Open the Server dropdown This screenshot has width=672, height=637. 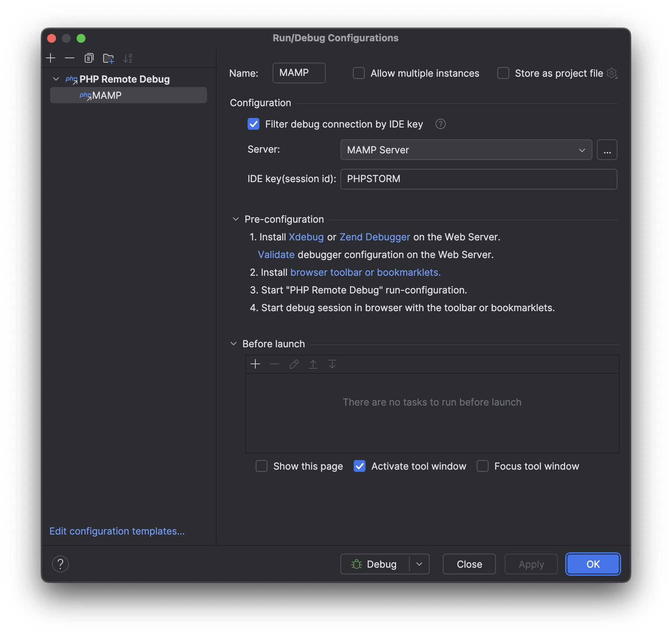[582, 150]
